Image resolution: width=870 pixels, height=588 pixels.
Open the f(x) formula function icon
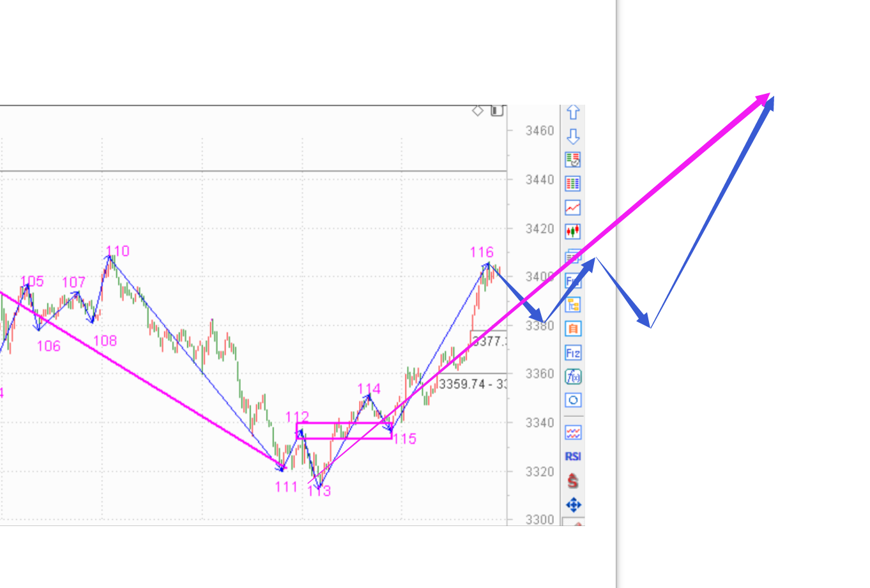573,377
